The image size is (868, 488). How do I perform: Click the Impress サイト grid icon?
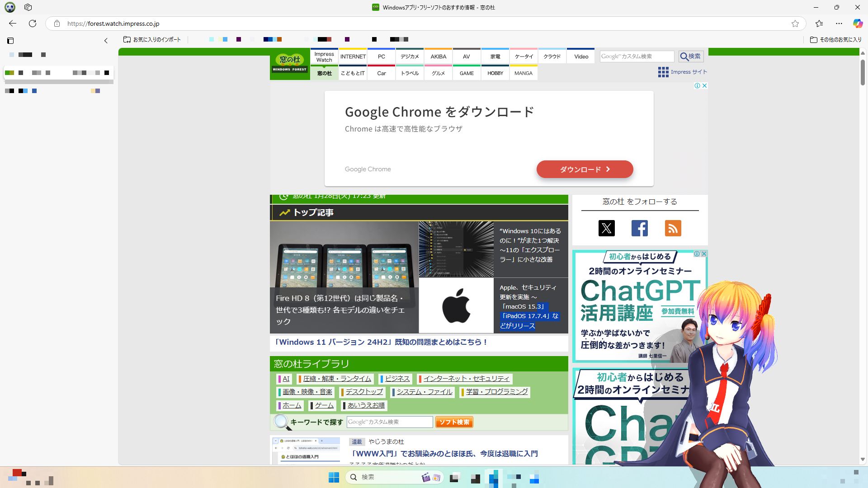[663, 72]
